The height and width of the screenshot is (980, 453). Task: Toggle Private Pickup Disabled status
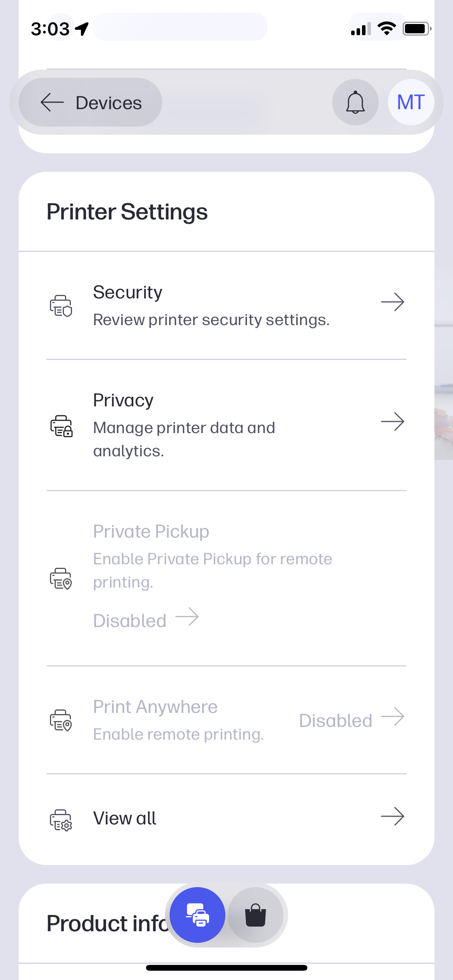click(130, 620)
